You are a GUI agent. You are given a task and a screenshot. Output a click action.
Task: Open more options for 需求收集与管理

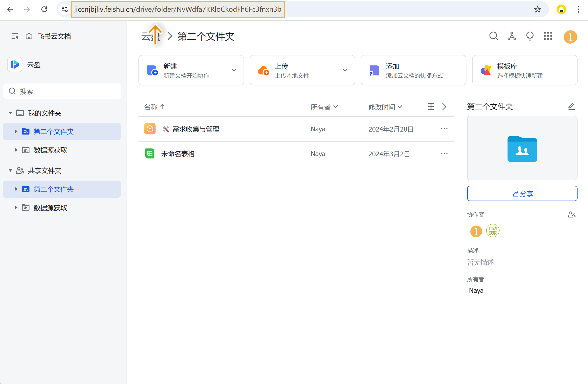tap(444, 129)
